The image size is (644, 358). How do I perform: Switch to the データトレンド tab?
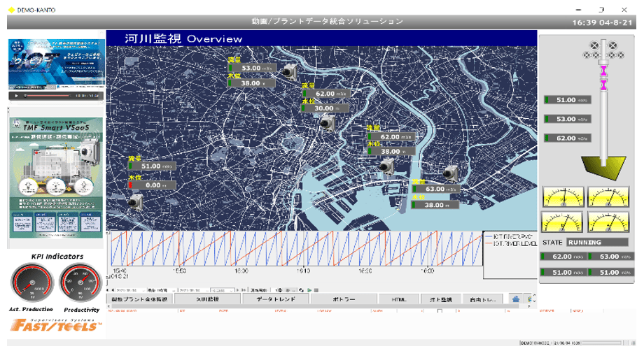coord(276,299)
